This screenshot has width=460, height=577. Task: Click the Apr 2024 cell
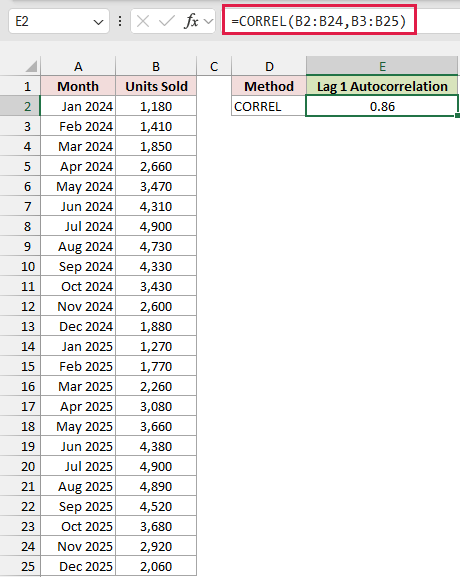78,166
